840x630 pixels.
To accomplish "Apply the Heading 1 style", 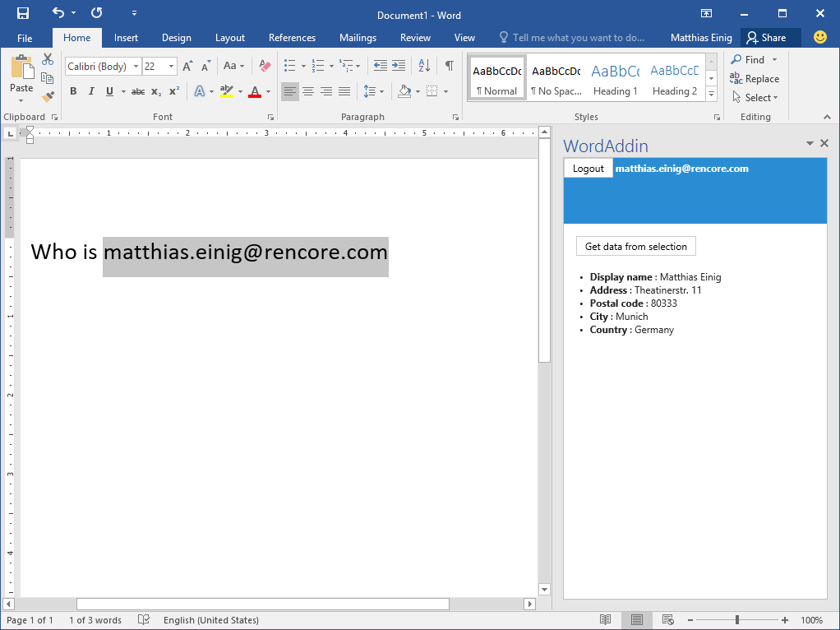I will (x=616, y=78).
